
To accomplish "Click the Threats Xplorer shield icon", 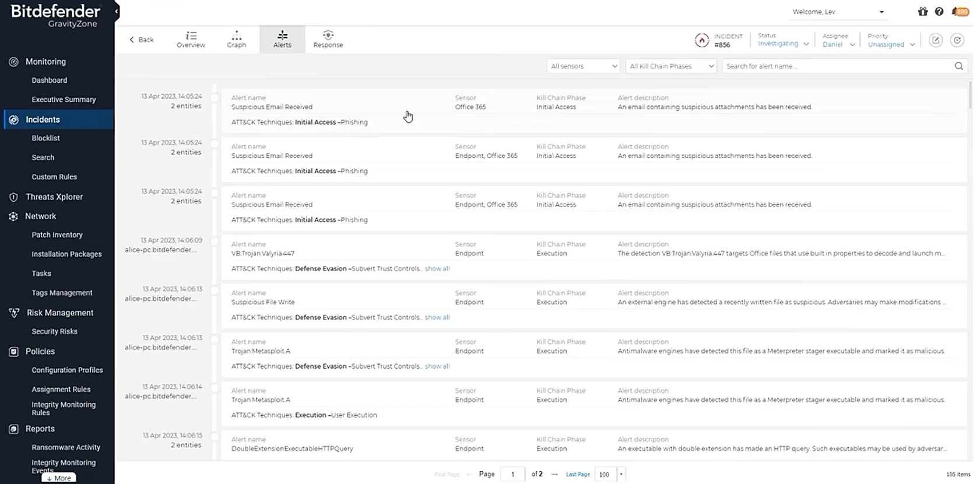I will pos(13,197).
